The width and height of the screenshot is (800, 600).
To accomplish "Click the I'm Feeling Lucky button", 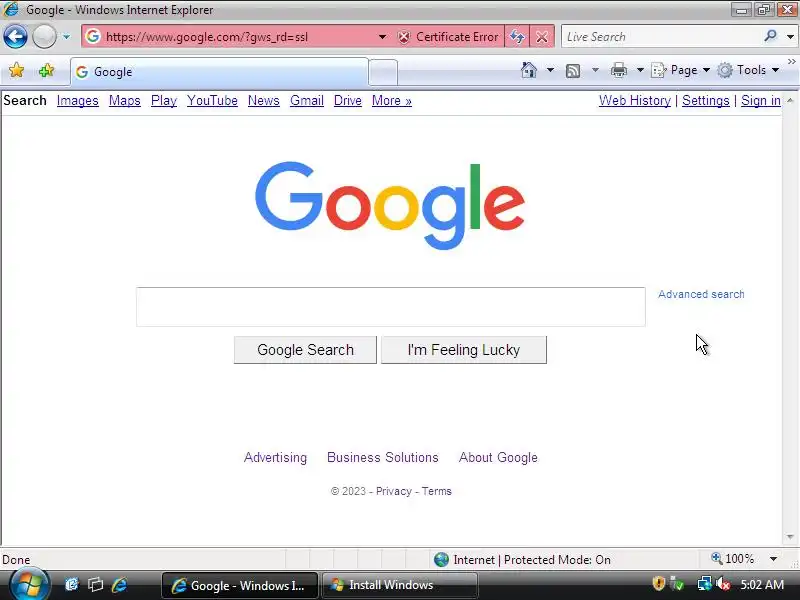I will (x=464, y=350).
